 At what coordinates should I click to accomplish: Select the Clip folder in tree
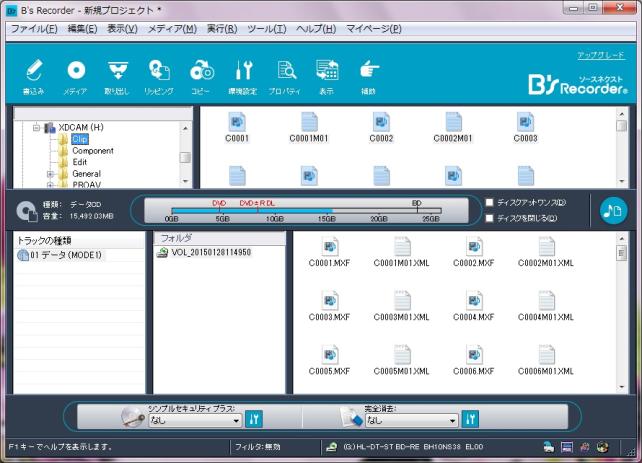click(79, 139)
